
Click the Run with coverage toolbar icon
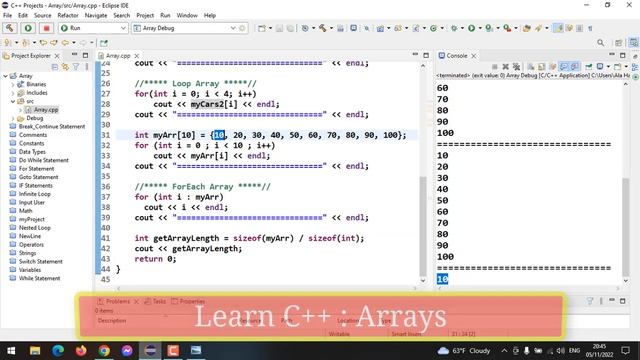coord(489,28)
